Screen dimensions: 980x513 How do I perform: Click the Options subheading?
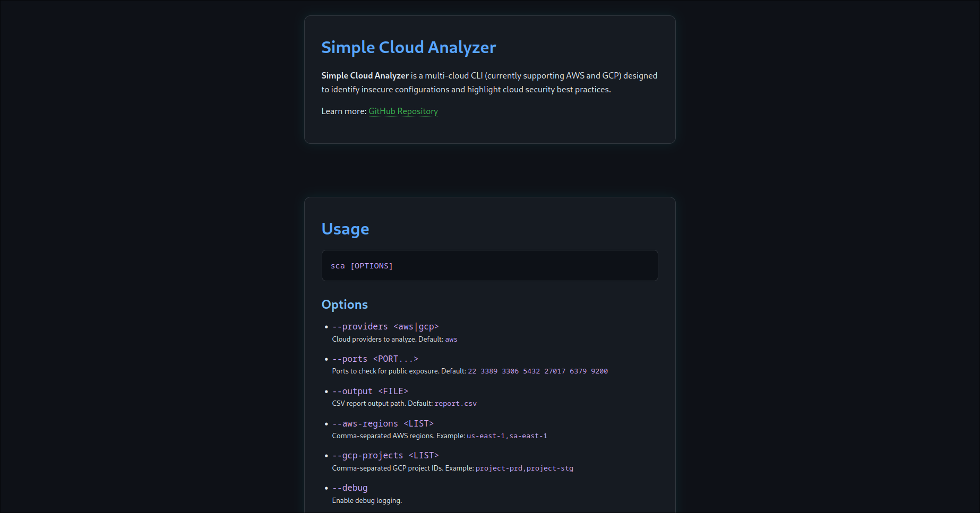[345, 305]
